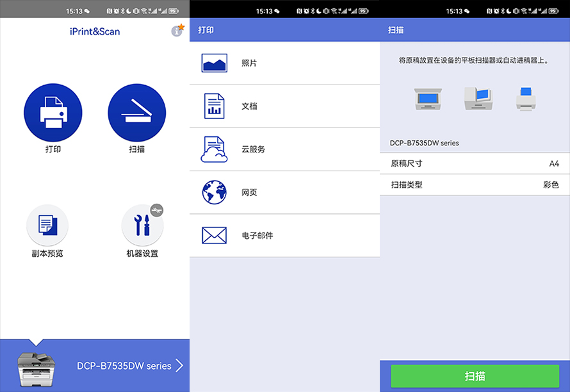The width and height of the screenshot is (570, 392).
Task: Open the 云服务 cloud service option
Action: 213,148
